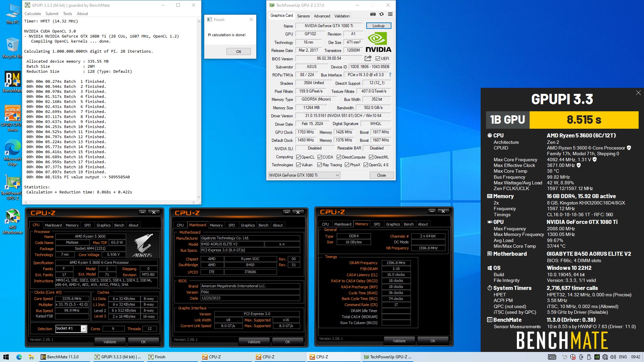The height and width of the screenshot is (362, 644).
Task: Click the News and interests taskbar icon
Action: coord(552,357)
